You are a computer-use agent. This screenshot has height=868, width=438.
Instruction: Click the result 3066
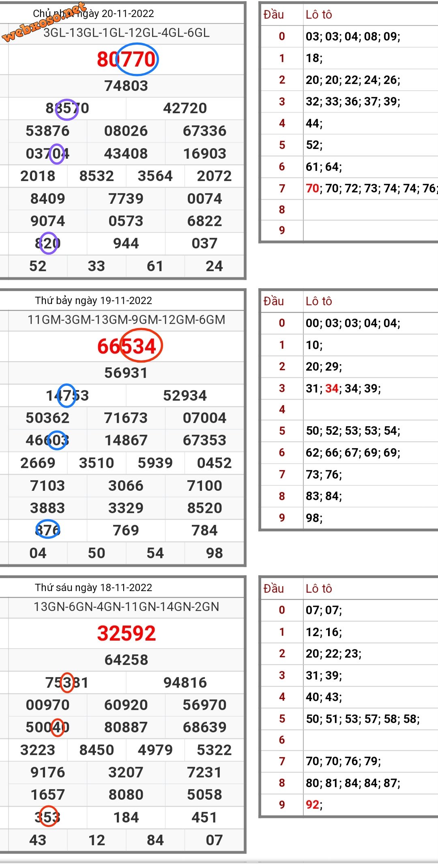[x=126, y=486]
